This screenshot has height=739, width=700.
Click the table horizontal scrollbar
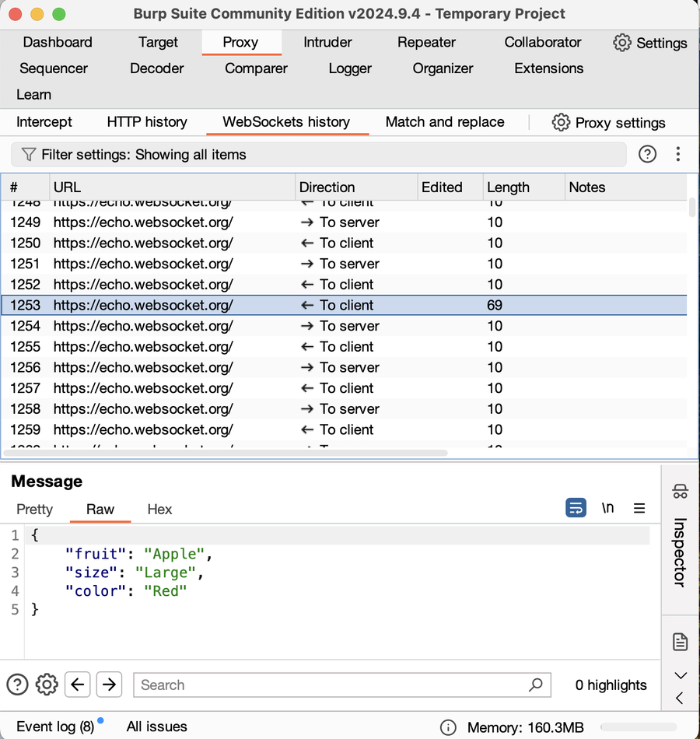point(226,453)
